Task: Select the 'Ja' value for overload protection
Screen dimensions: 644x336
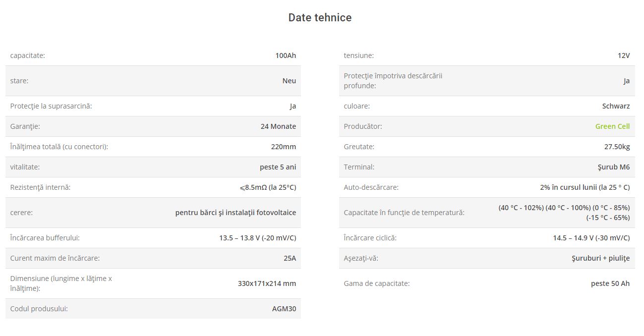Action: coord(293,106)
